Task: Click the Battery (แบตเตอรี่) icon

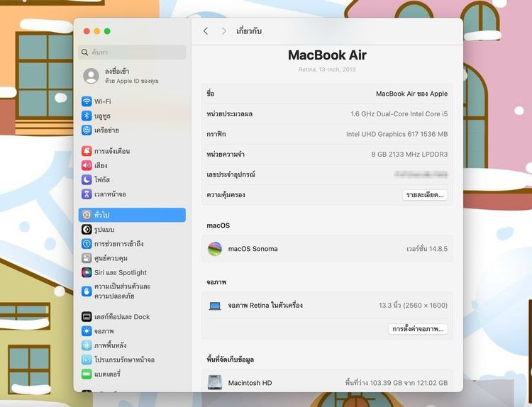Action: coord(87,374)
